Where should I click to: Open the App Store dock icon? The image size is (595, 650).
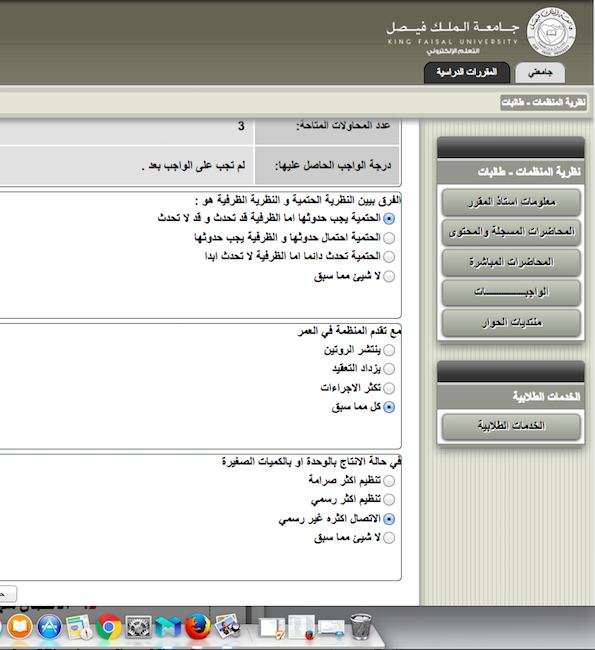49,626
